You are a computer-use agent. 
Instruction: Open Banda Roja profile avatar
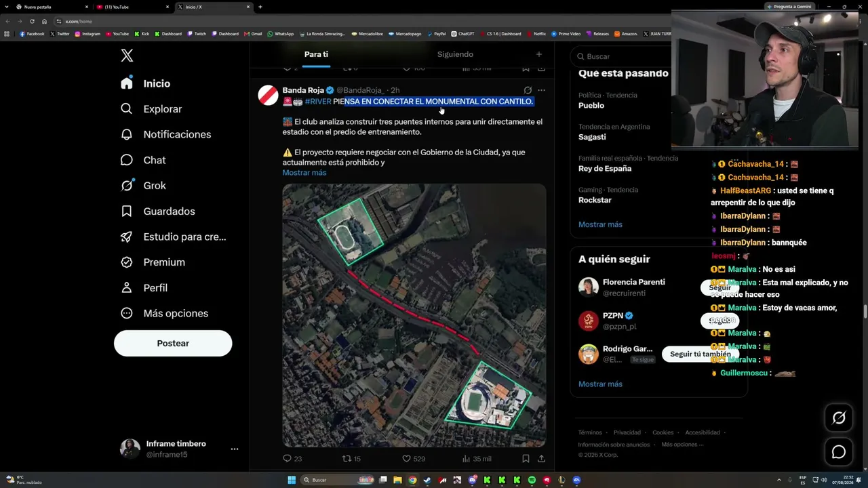click(x=268, y=95)
